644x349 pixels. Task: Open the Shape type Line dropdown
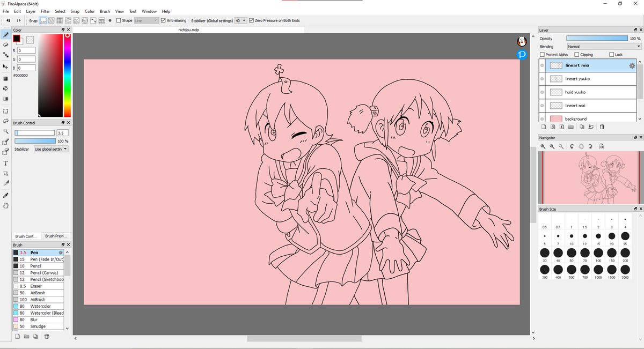coord(146,20)
